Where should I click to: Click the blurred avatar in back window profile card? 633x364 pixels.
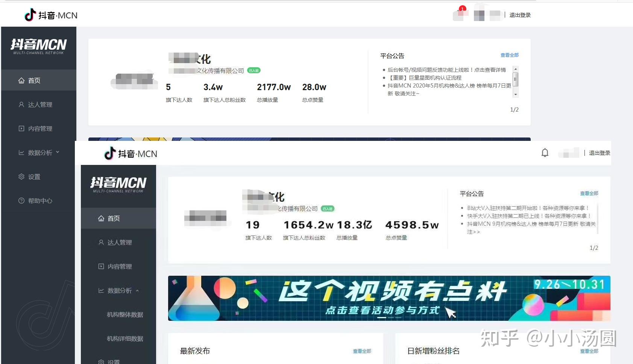pyautogui.click(x=134, y=80)
